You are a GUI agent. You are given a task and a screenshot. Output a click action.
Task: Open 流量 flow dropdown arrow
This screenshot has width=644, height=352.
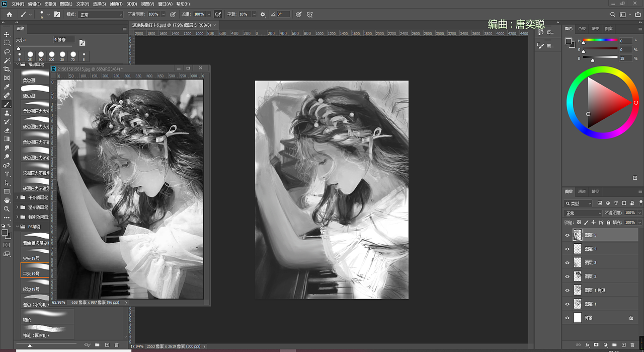tap(208, 15)
